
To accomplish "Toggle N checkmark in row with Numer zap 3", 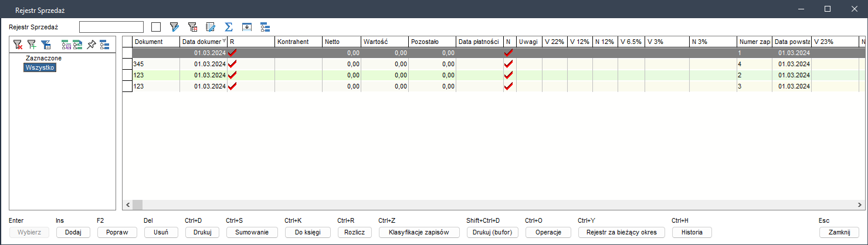I will click(508, 86).
